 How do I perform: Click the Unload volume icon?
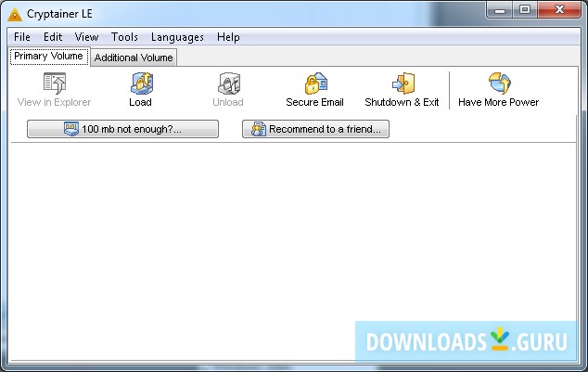(229, 83)
